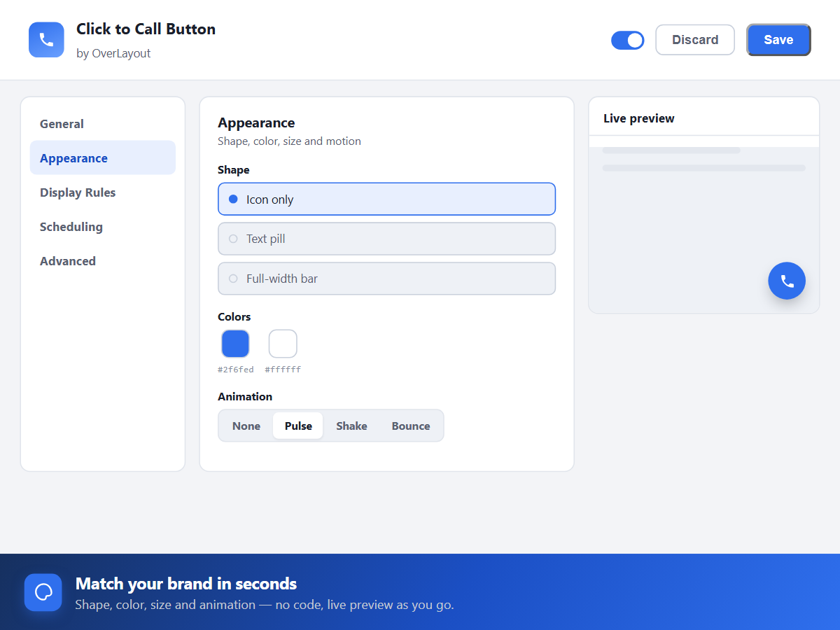
Task: Switch to the Display Rules section
Action: click(103, 192)
